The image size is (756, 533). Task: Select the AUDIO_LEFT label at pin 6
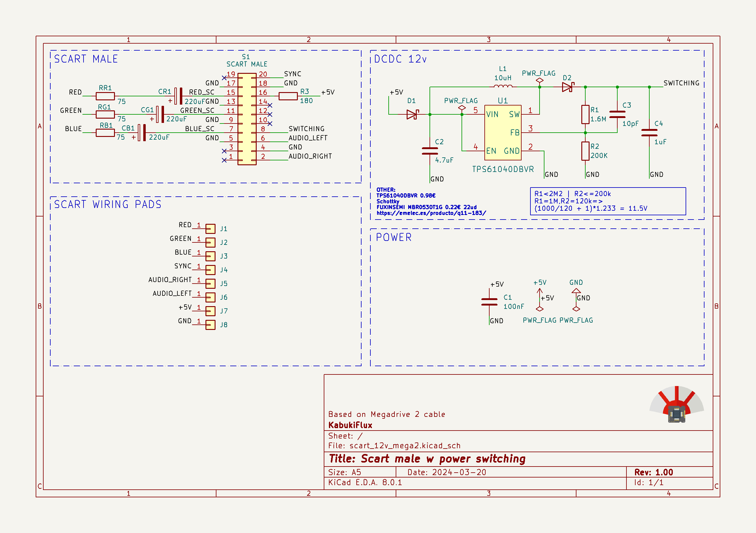pos(308,138)
